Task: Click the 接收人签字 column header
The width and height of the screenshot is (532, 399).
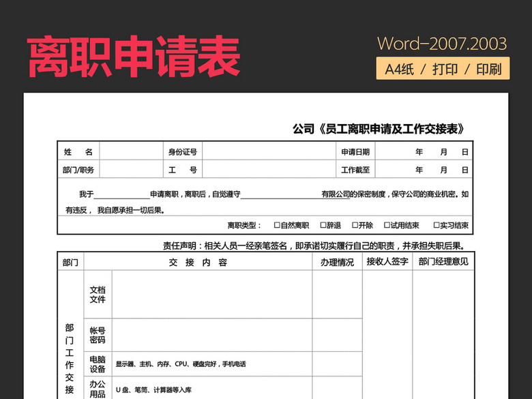Action: coord(387,261)
